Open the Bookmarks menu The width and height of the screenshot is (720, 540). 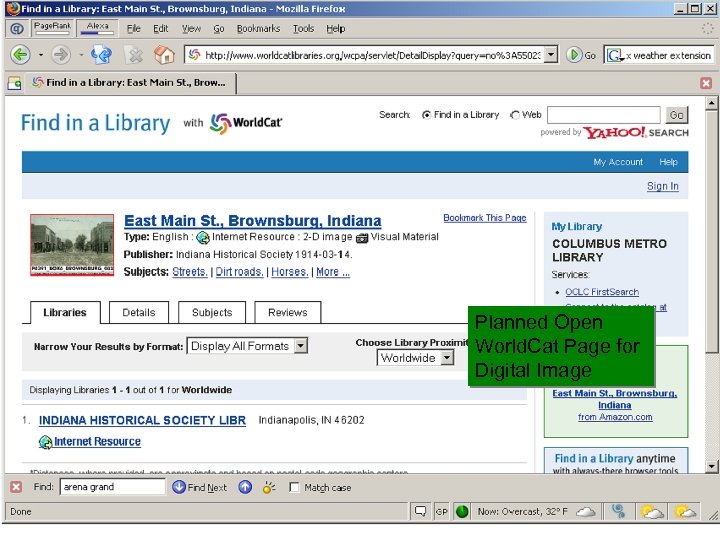click(x=258, y=28)
